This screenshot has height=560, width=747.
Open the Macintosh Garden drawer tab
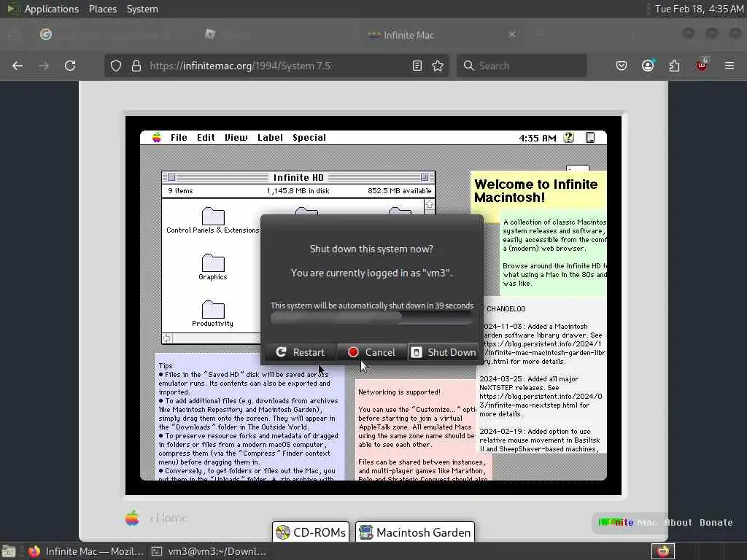tap(415, 532)
